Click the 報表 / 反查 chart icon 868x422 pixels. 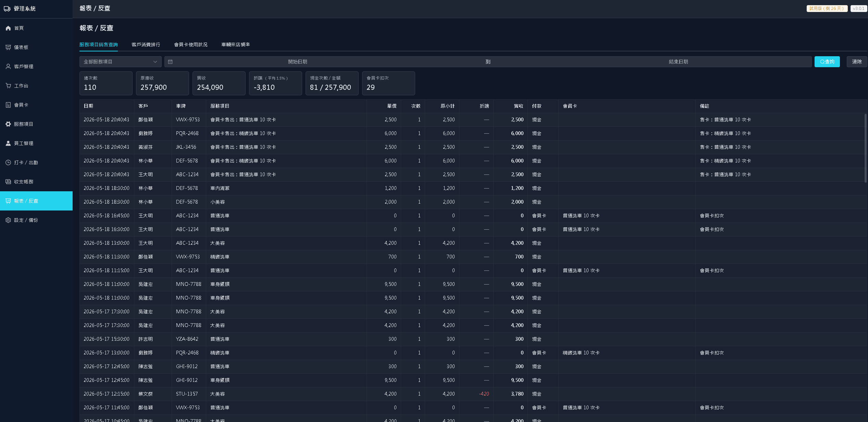(x=8, y=201)
